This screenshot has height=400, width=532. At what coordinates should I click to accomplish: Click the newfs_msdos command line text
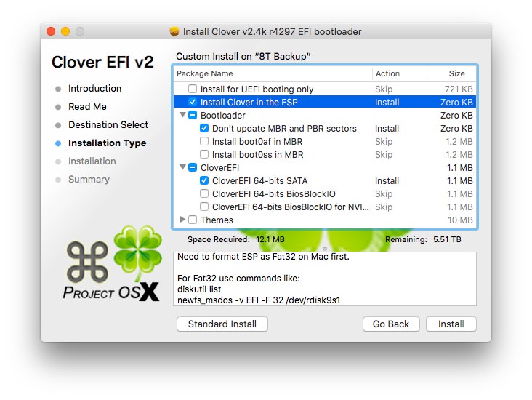pos(259,300)
